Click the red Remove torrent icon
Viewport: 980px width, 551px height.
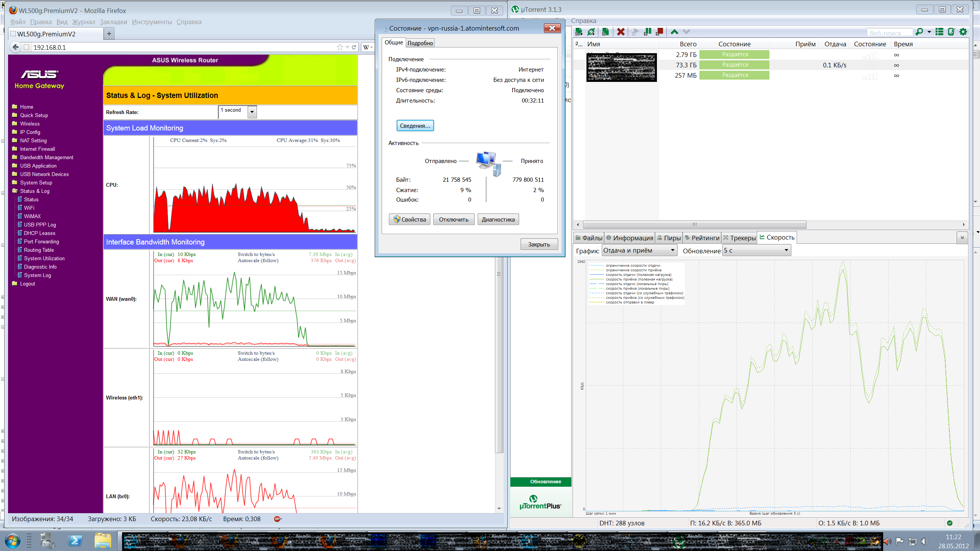coord(621,32)
